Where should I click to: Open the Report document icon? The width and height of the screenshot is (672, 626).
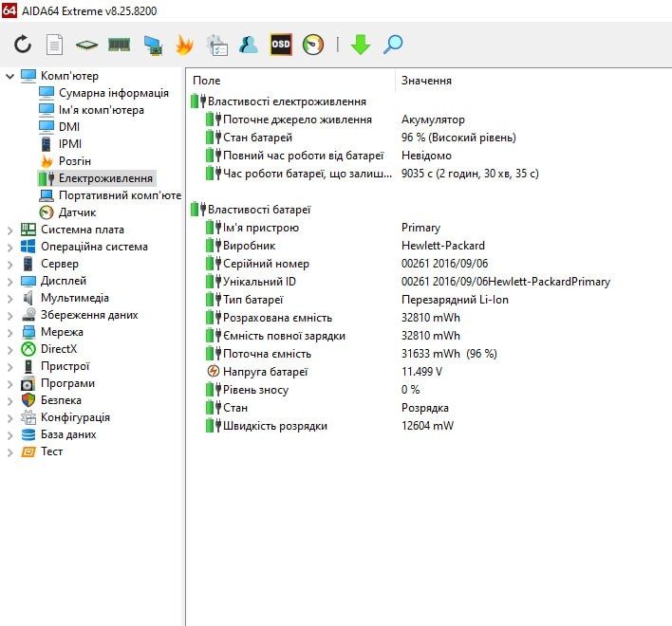(x=54, y=45)
